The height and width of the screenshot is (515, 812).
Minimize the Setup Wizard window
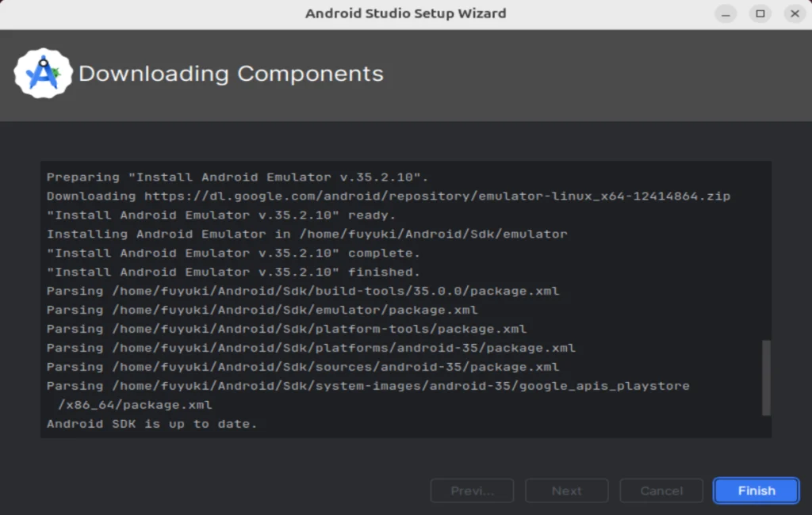[726, 13]
